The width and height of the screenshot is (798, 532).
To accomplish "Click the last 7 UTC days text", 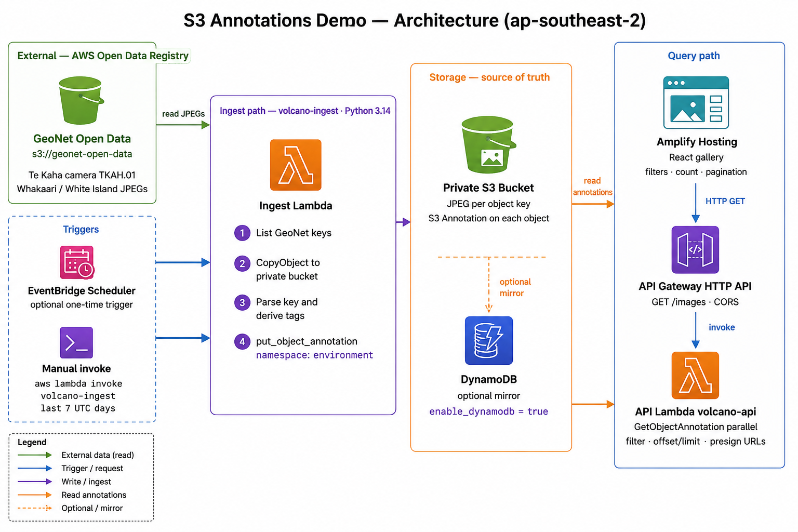I will pyautogui.click(x=78, y=408).
